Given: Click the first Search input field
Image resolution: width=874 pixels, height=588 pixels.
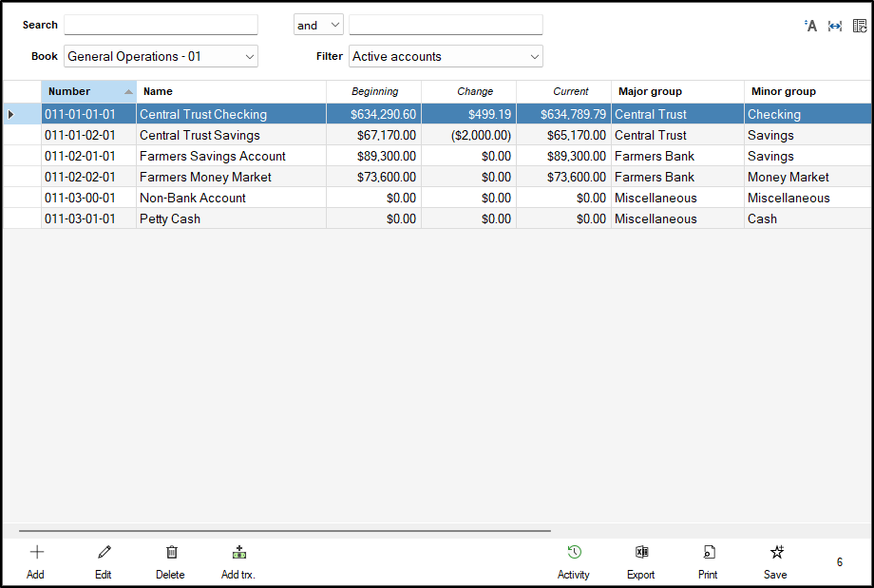Looking at the screenshot, I should (161, 25).
